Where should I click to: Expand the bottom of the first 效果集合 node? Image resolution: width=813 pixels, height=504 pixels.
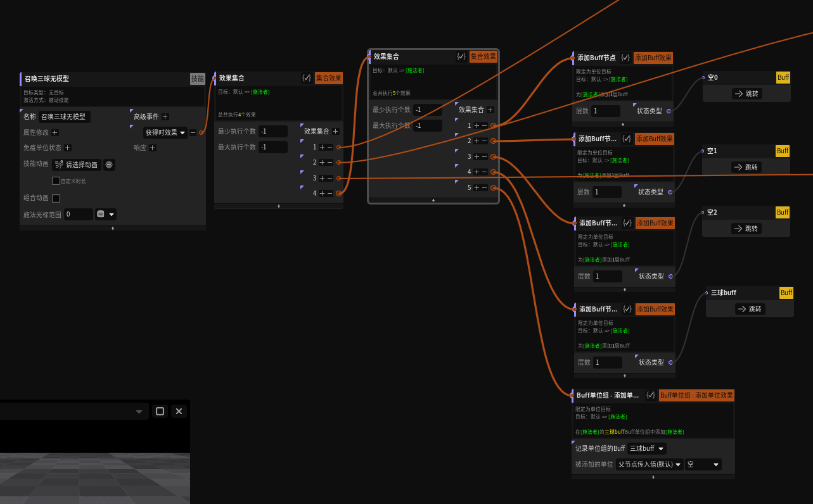tap(279, 206)
